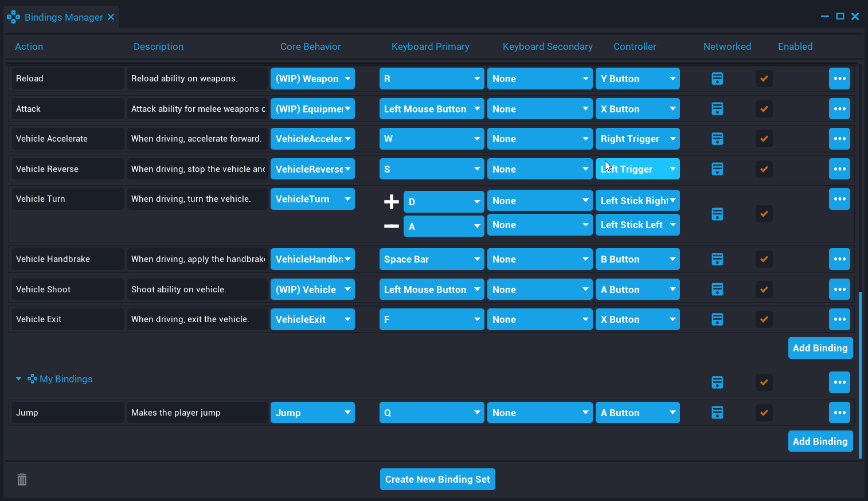Viewport: 868px width, 501px height.
Task: Collapse the My Bindings section
Action: pyautogui.click(x=18, y=379)
